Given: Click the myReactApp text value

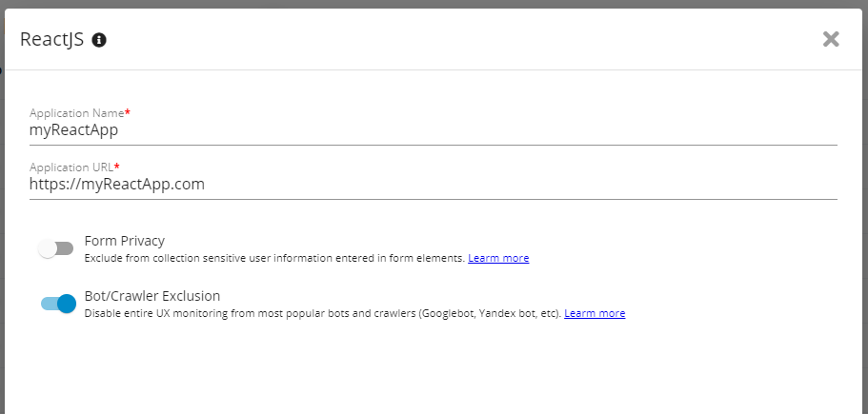Looking at the screenshot, I should click(x=74, y=130).
